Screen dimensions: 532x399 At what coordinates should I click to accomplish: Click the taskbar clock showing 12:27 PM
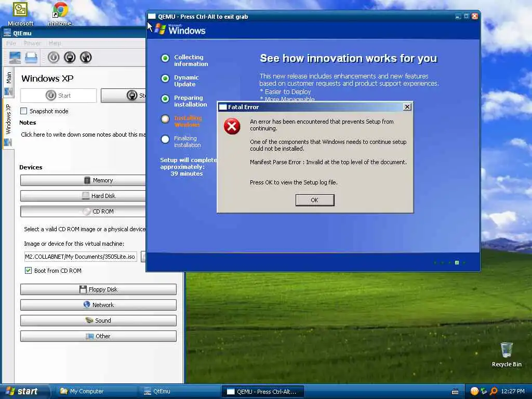(513, 391)
